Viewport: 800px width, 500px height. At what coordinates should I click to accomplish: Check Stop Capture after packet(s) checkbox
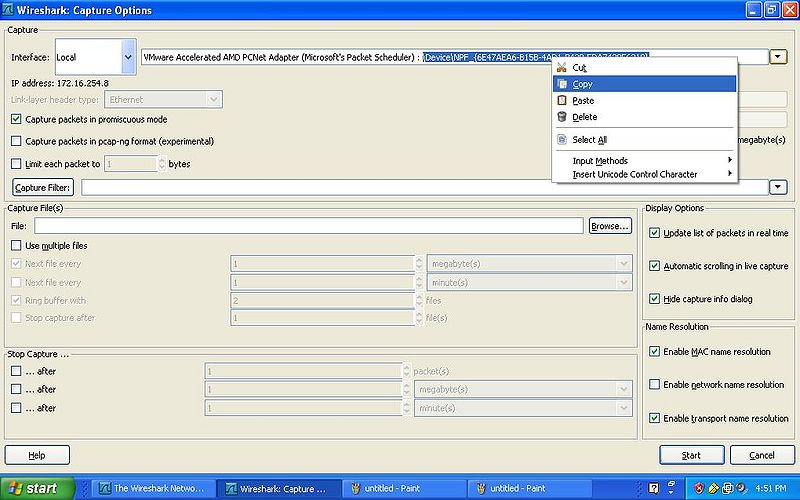pos(16,371)
